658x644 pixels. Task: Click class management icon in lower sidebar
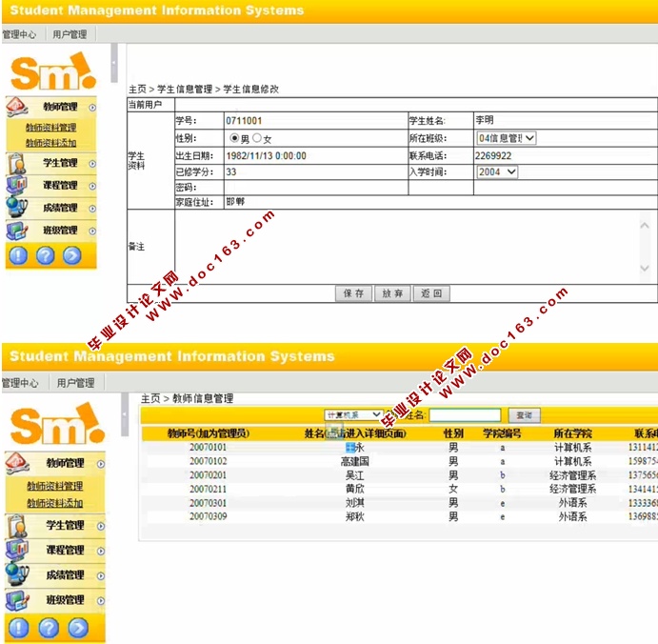tap(18, 599)
